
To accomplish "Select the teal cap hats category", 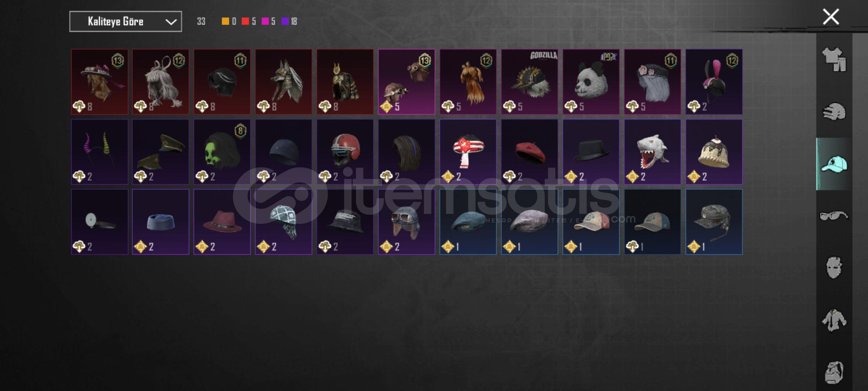I will click(834, 164).
